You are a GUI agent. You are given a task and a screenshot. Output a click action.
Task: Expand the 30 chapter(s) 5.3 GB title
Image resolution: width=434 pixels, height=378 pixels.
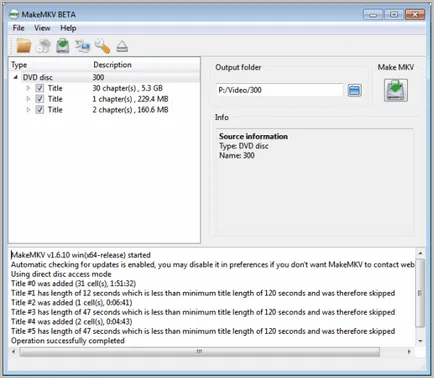28,88
